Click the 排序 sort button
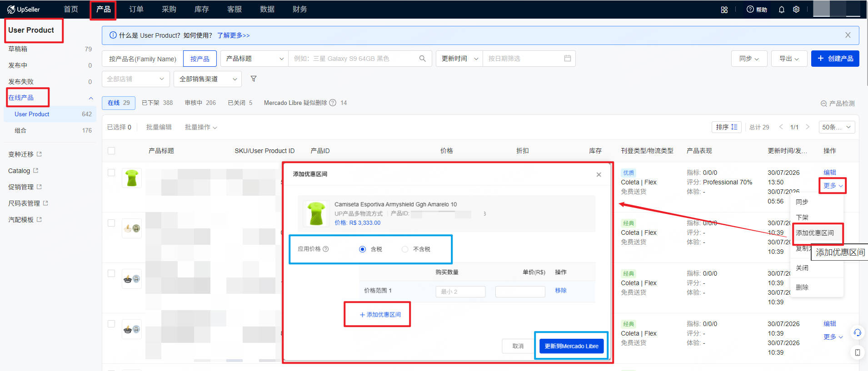Image resolution: width=868 pixels, height=371 pixels. 727,127
